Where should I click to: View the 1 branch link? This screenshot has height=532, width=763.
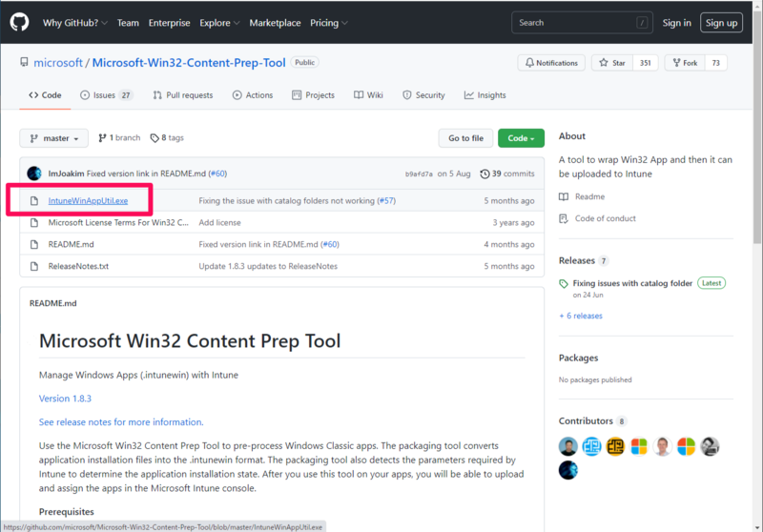(119, 138)
